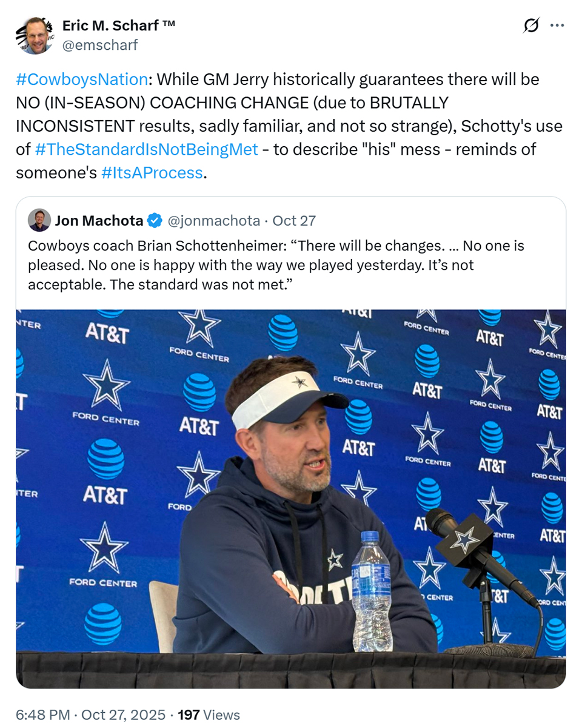Go to the @jonmachota handle
582x728 pixels.
213,221
